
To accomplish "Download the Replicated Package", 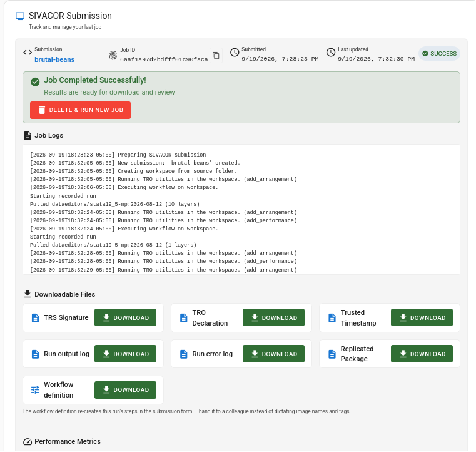I will 422,354.
